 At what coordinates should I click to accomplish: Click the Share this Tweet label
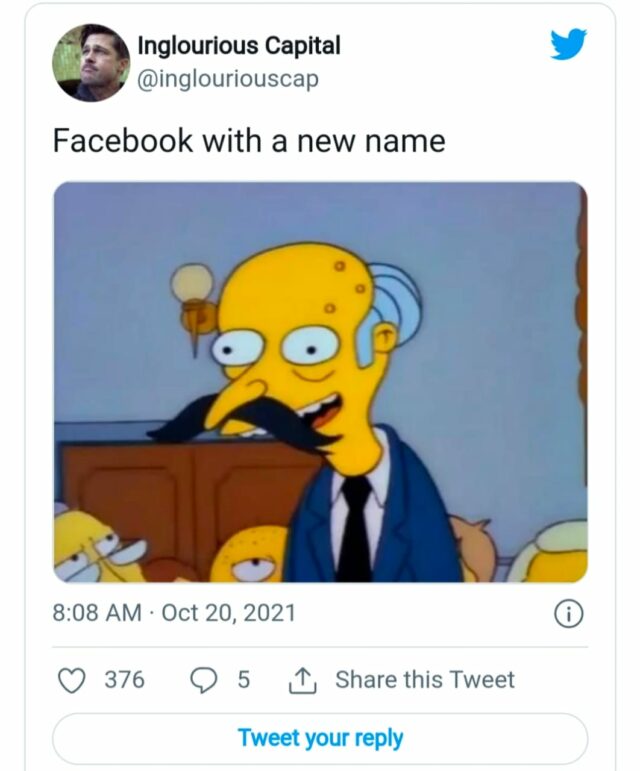[424, 680]
